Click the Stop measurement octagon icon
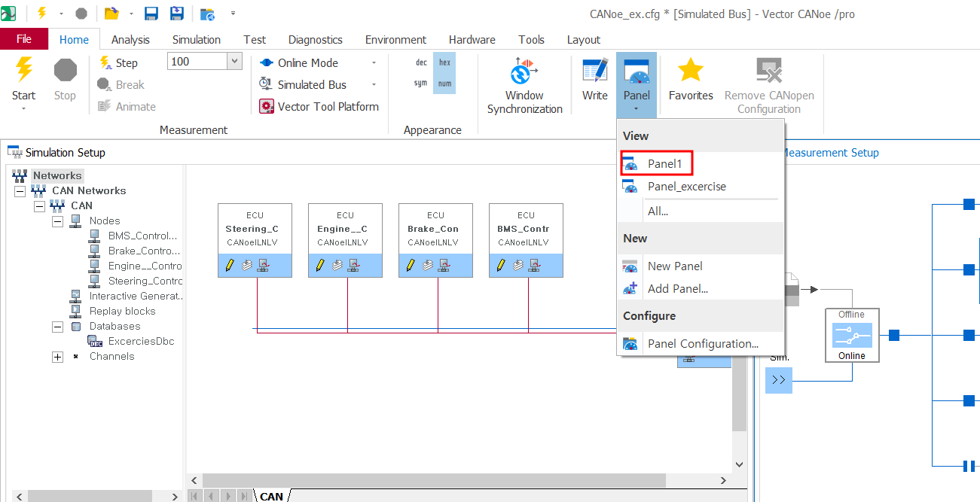This screenshot has width=980, height=502. 66,70
